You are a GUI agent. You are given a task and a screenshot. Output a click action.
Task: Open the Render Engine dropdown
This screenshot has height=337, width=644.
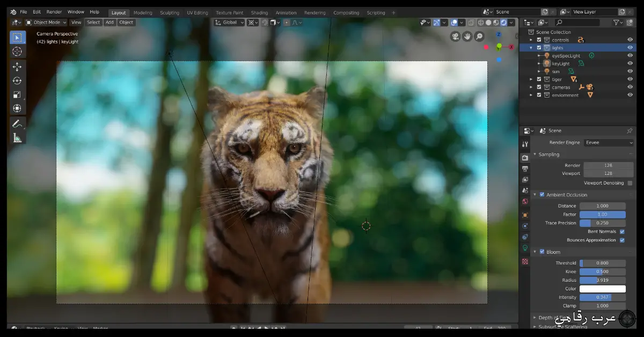(x=609, y=142)
